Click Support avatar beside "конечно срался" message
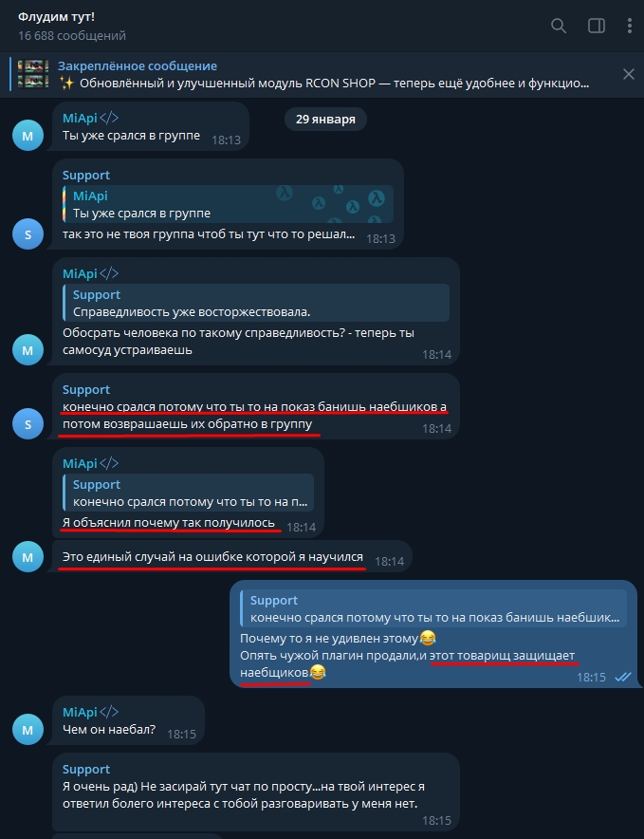 (x=28, y=424)
